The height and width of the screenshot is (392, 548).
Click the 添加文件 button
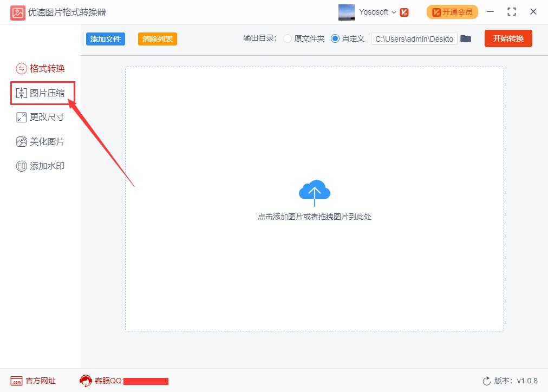point(105,38)
